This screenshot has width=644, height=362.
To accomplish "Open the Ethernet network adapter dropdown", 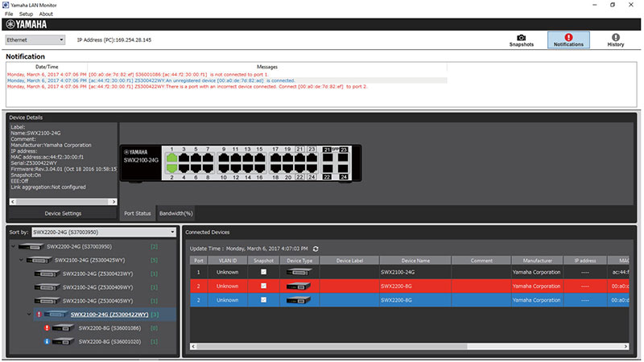I will pos(35,39).
